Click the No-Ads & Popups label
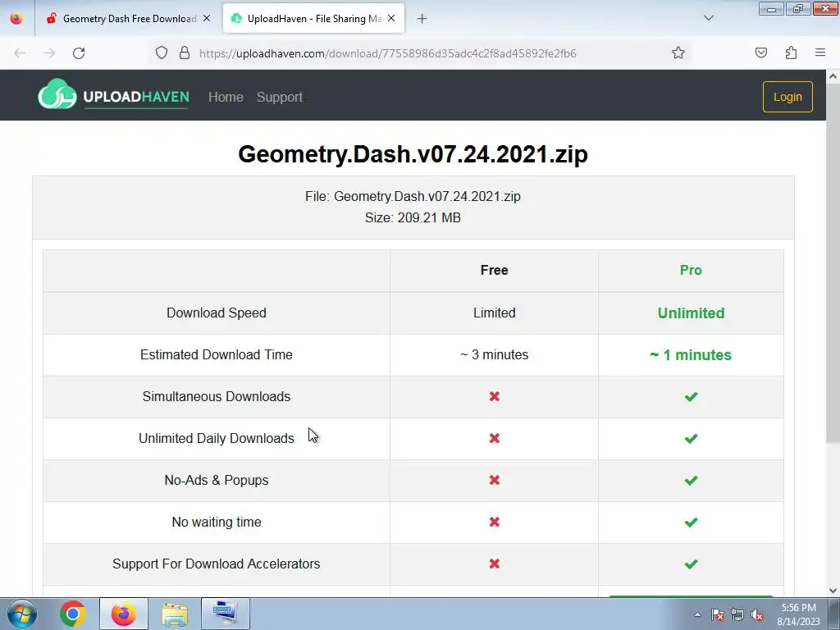Viewport: 840px width, 630px height. coord(217,480)
